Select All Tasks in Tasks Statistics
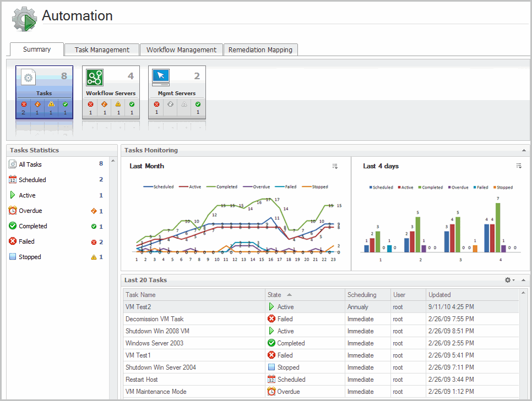 30,164
